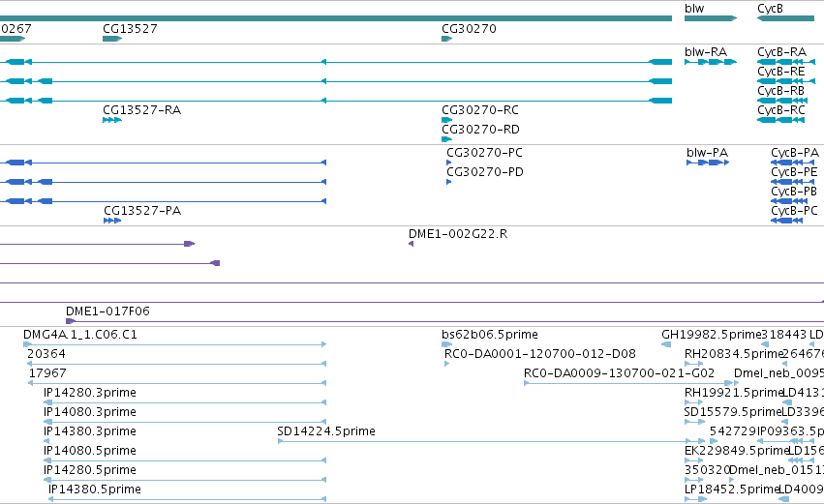
Task: Click the 350320 alignment label
Action: (x=708, y=470)
